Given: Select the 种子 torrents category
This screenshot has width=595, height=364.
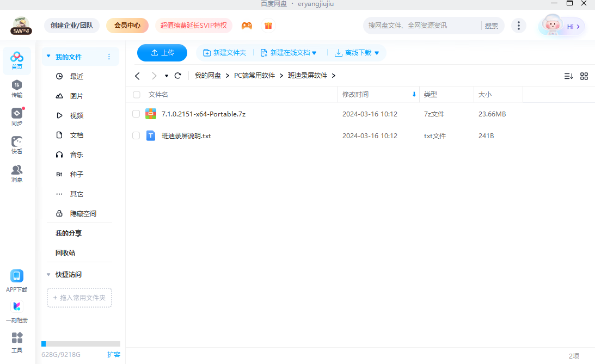Looking at the screenshot, I should [77, 174].
